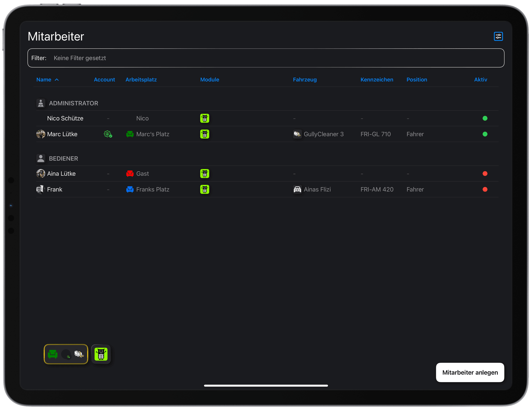This screenshot has height=411, width=532.
Task: Click Frank's position Fahrer
Action: (x=415, y=189)
